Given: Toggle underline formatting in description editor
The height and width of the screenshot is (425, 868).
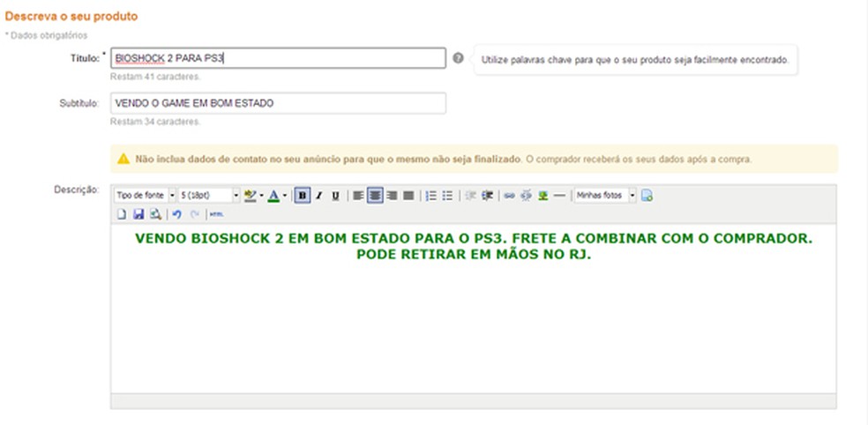Looking at the screenshot, I should (x=335, y=196).
